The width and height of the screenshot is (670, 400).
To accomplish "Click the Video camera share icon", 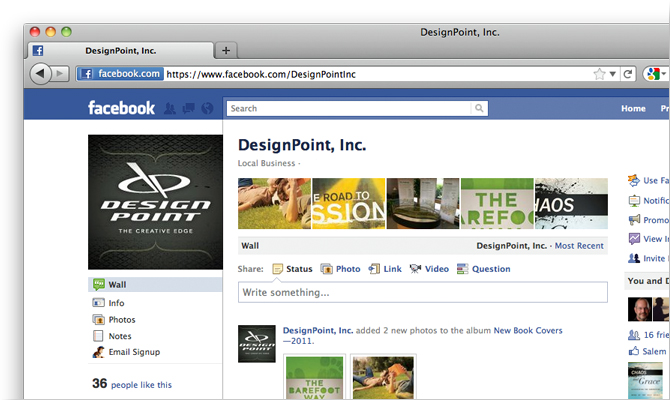I will tap(415, 269).
